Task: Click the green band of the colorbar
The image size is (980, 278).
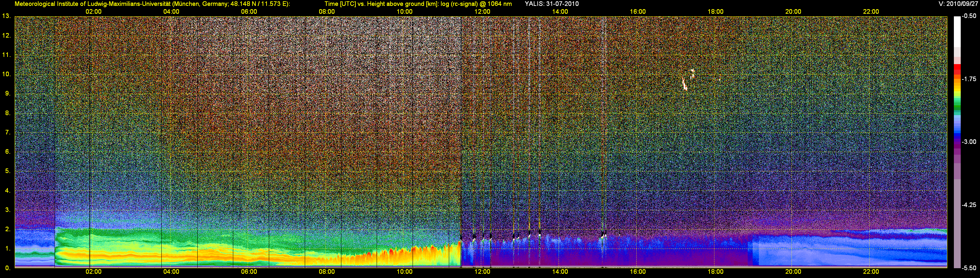Action: [957, 107]
